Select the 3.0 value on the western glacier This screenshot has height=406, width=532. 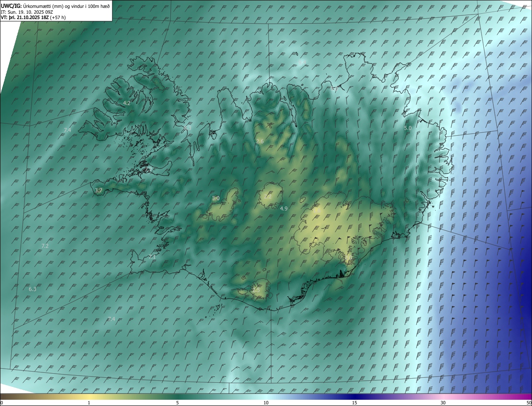tap(216, 198)
